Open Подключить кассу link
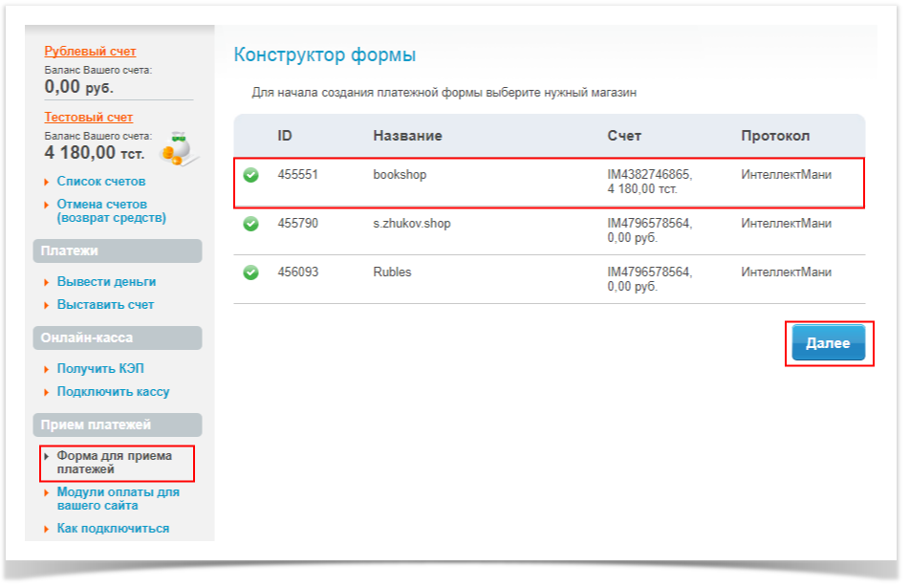The width and height of the screenshot is (910, 588). coord(113,392)
